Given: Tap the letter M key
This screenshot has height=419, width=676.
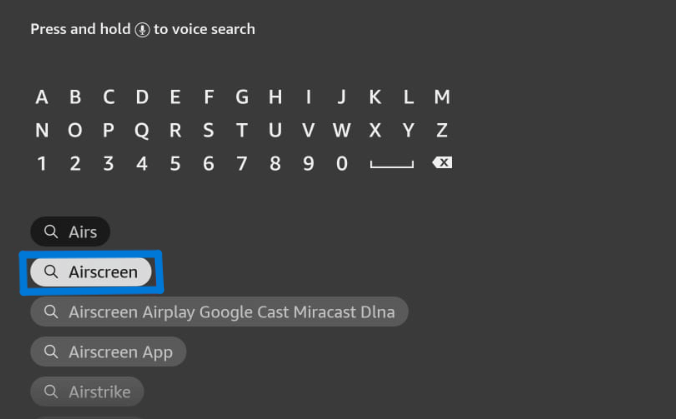Looking at the screenshot, I should (442, 97).
